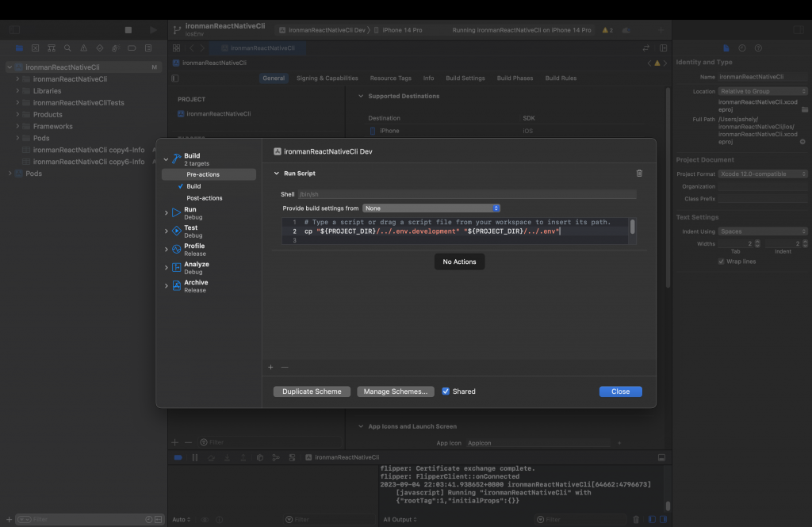This screenshot has width=812, height=527.
Task: Click the Shell path input field
Action: [x=467, y=194]
